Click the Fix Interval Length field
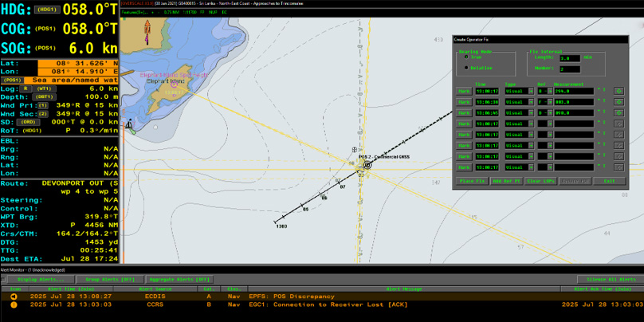The image size is (644, 322). pyautogui.click(x=569, y=57)
